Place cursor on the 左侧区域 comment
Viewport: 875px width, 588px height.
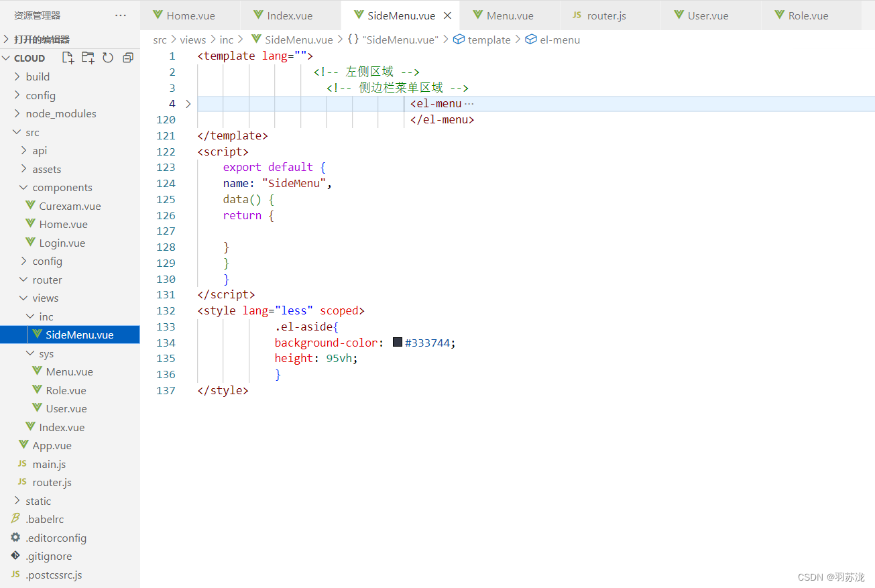366,72
